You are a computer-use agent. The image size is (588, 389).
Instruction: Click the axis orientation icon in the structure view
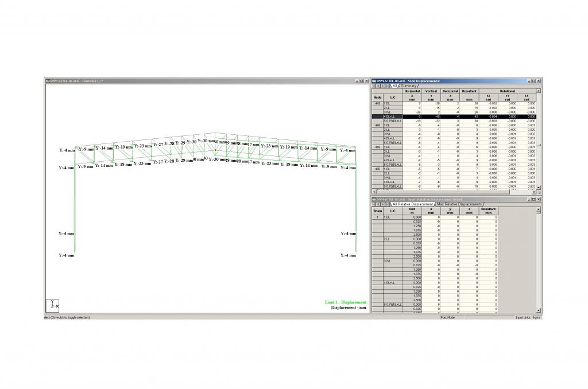coord(52,305)
